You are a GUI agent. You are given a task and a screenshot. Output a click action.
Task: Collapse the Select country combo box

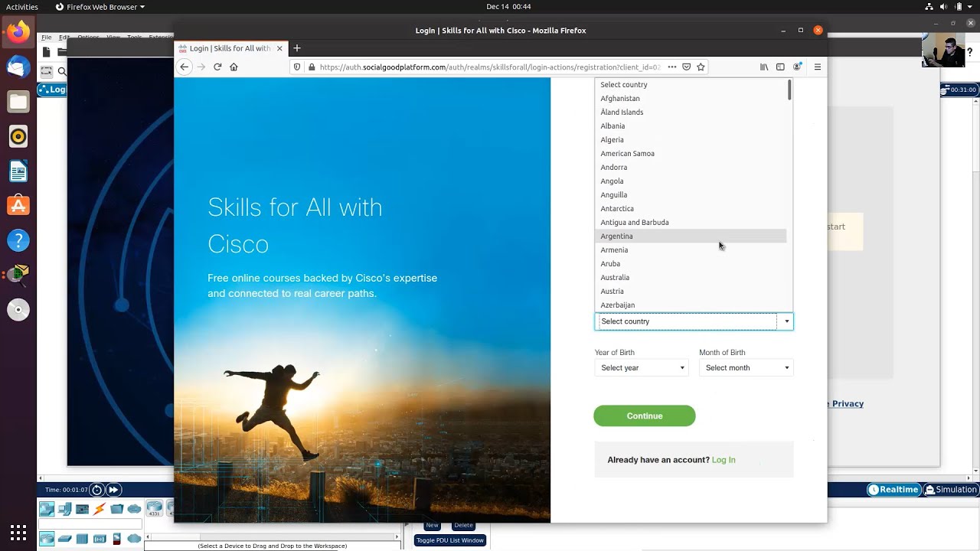[x=694, y=321]
